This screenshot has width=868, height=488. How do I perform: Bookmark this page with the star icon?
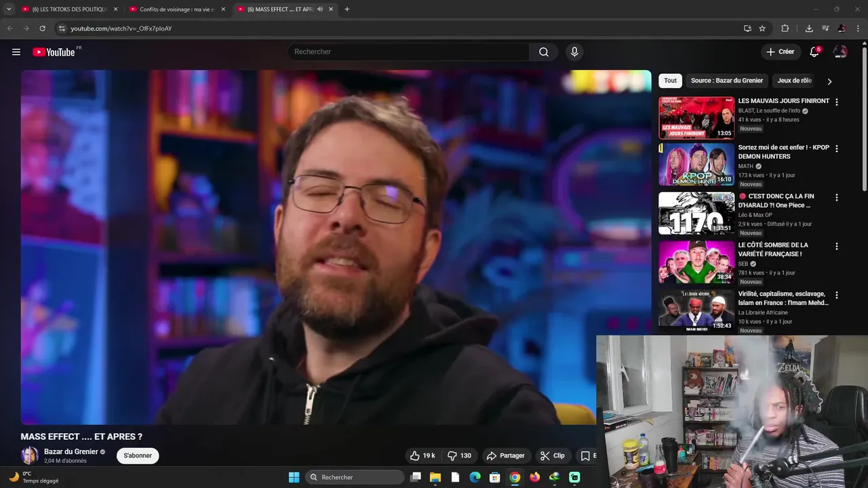[762, 28]
